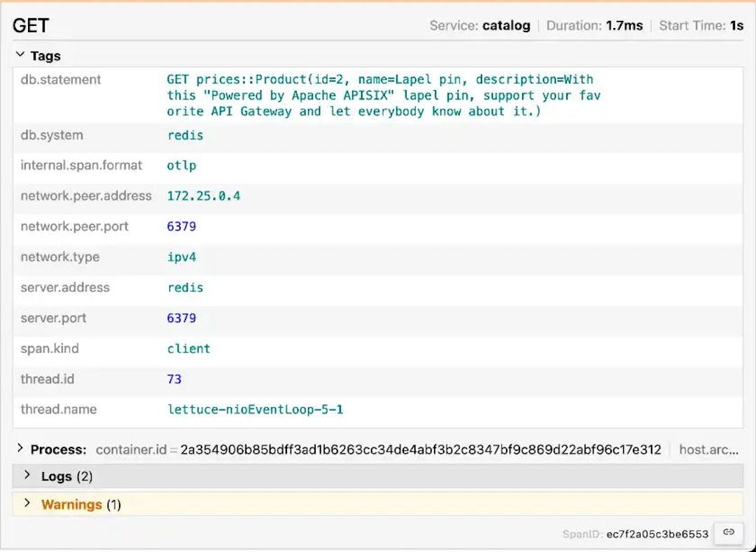Image resolution: width=756 pixels, height=552 pixels.
Task: Select the span.kind client value
Action: [188, 348]
